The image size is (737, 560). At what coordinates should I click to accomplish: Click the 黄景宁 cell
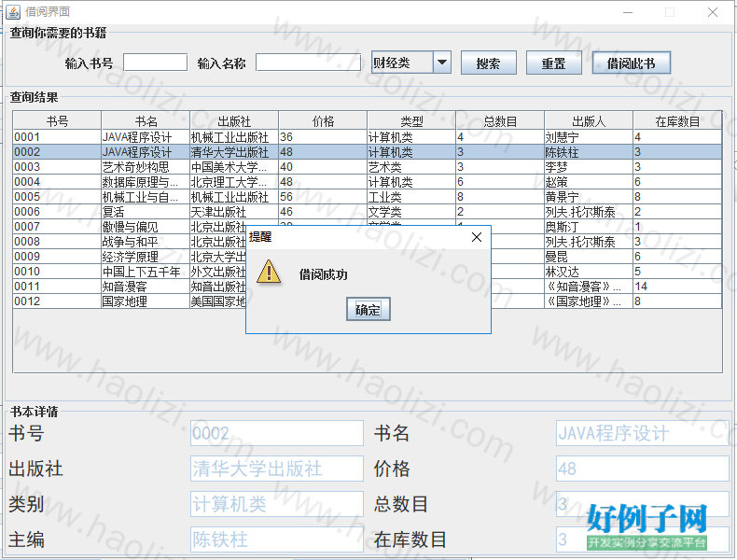pos(589,197)
